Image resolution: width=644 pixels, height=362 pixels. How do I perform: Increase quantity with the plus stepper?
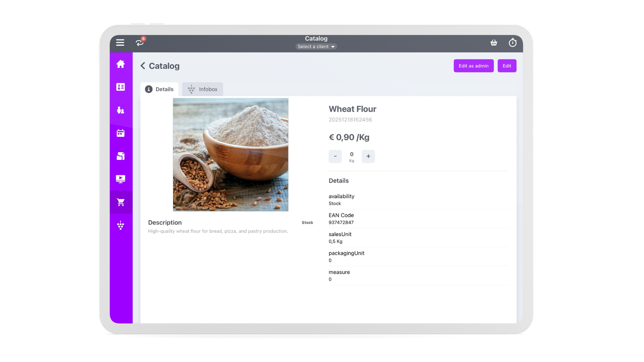[x=368, y=156]
